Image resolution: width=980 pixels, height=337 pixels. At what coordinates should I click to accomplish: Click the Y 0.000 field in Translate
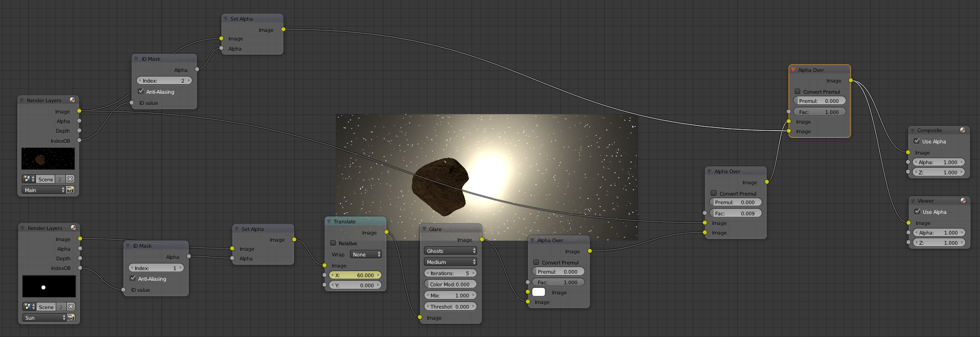pyautogui.click(x=355, y=285)
